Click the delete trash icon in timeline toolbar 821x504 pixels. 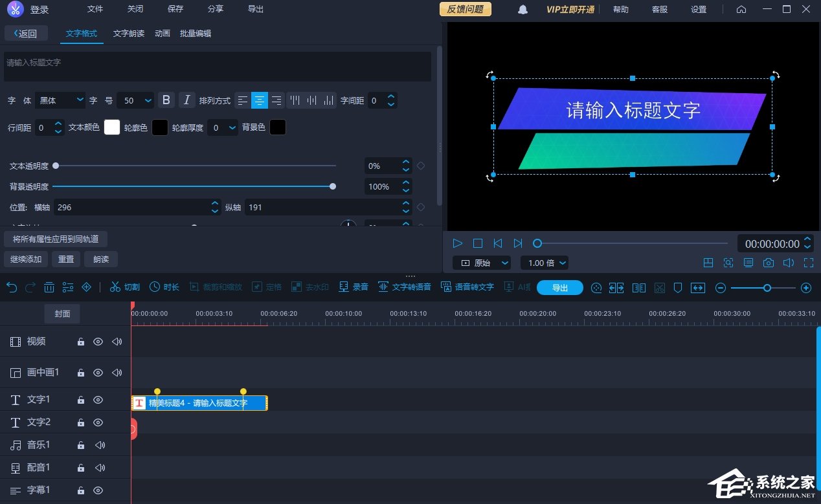[x=49, y=287]
